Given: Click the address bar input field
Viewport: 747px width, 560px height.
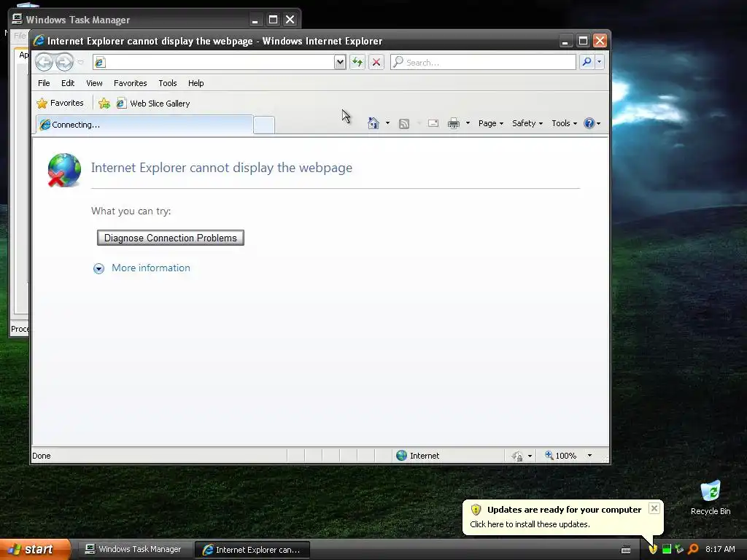Looking at the screenshot, I should 214,62.
